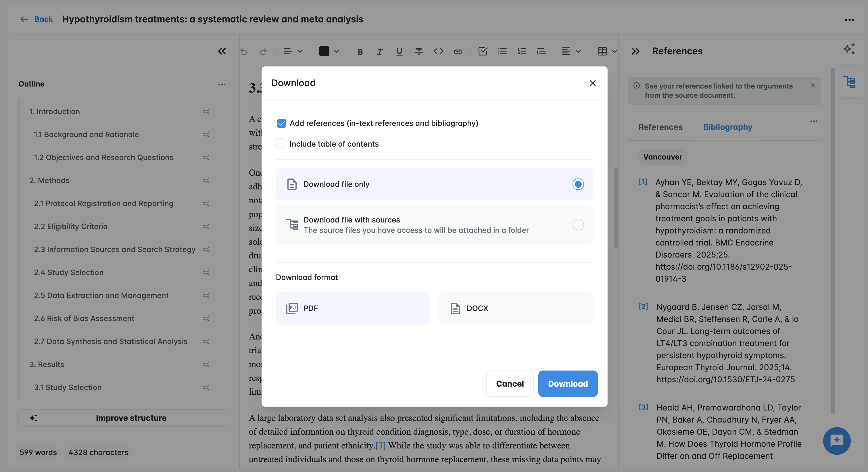Uncheck Add references checkbox
868x472 pixels.
coord(281,123)
